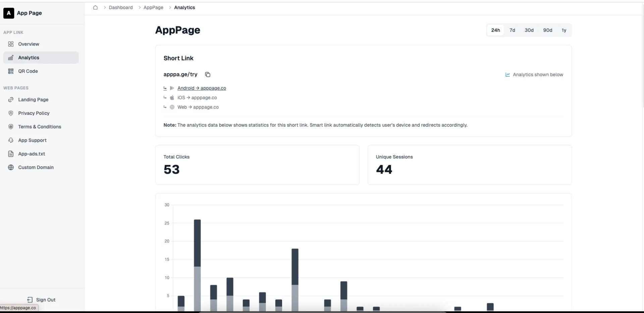Click the Custom Domain globe icon

point(11,167)
